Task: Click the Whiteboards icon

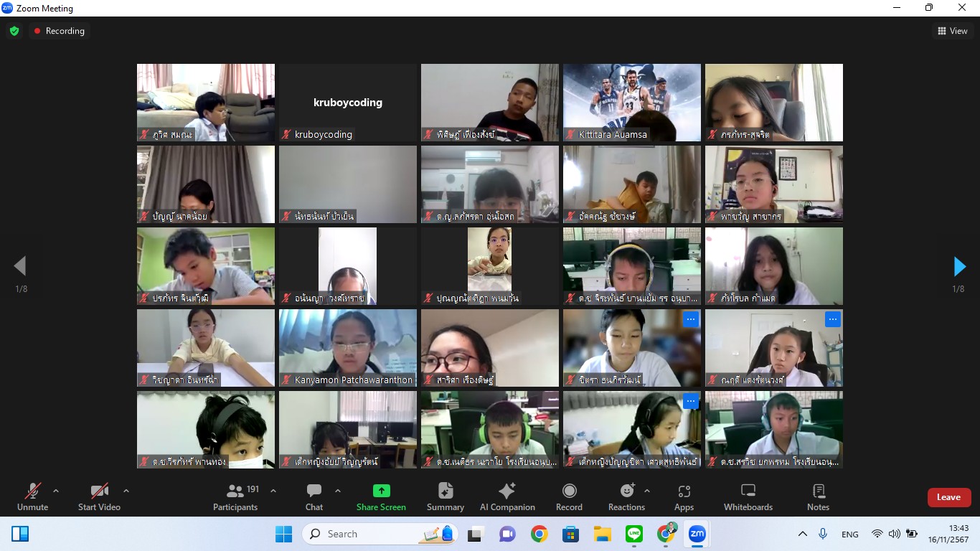Action: (x=748, y=496)
